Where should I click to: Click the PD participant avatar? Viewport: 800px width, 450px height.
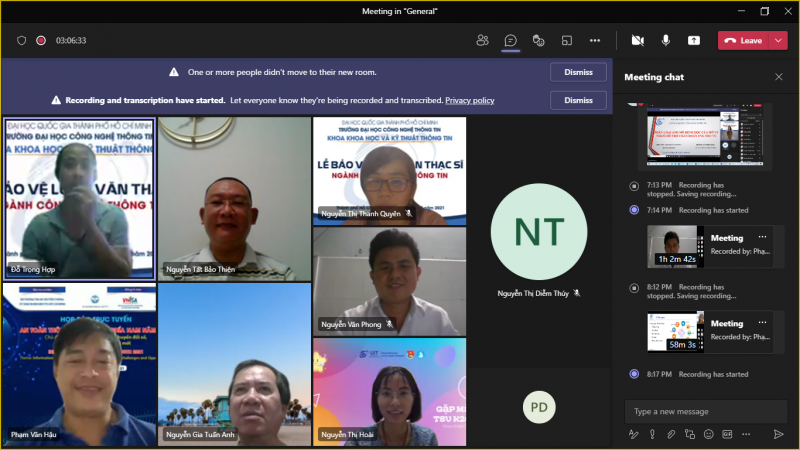(x=539, y=407)
